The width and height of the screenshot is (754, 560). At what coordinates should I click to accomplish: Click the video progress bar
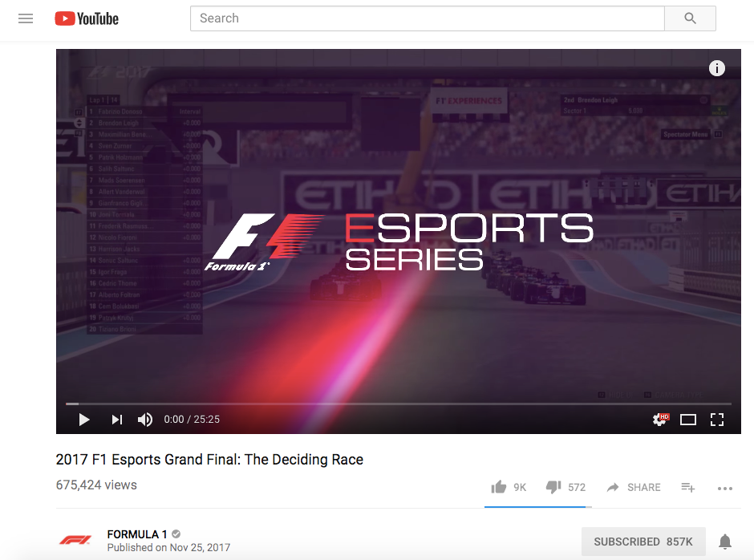coord(399,404)
